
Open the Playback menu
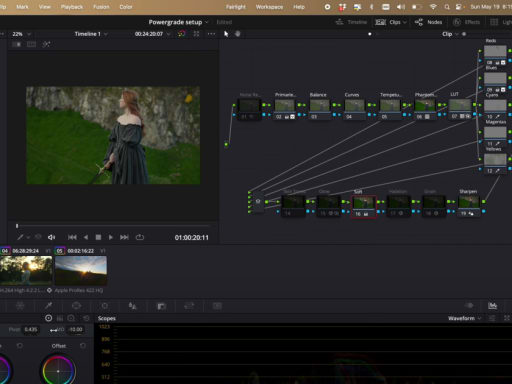[72, 7]
